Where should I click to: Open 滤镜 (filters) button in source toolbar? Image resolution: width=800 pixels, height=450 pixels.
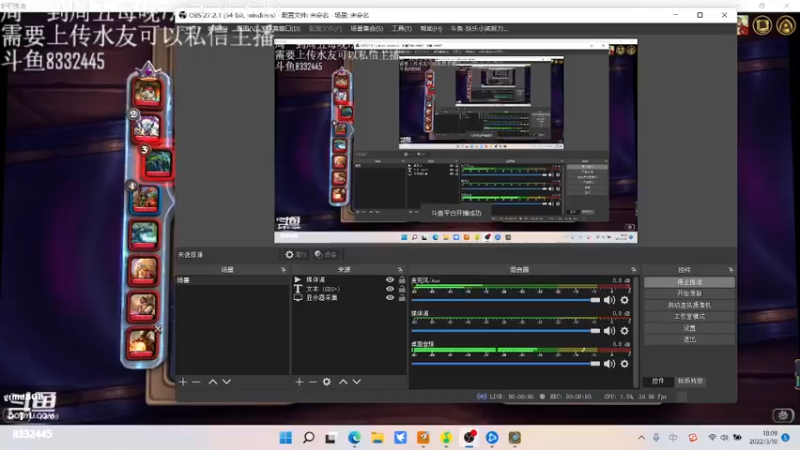point(326,254)
